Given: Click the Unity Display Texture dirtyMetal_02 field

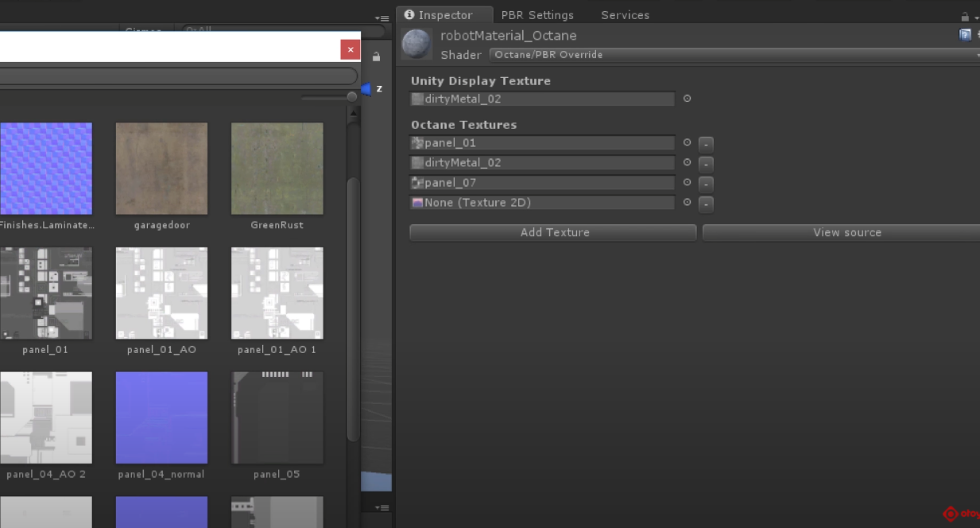Looking at the screenshot, I should 542,99.
